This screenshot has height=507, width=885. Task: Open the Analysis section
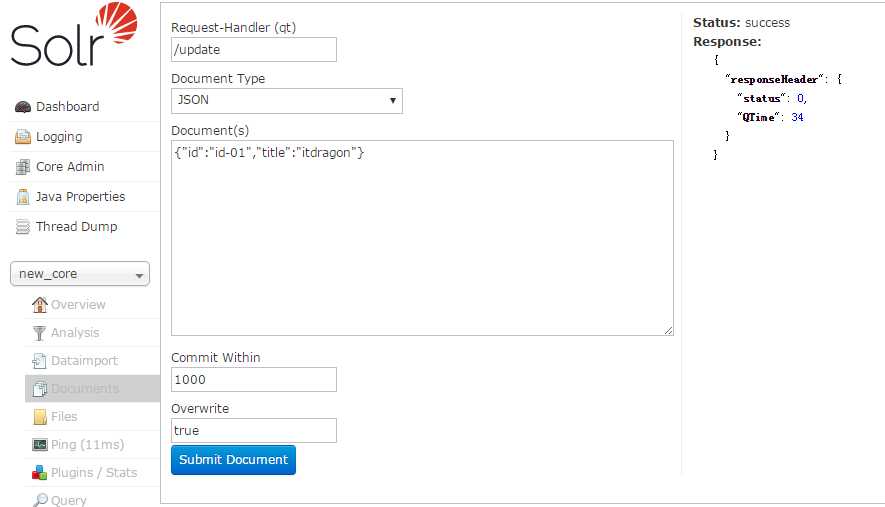pos(75,333)
